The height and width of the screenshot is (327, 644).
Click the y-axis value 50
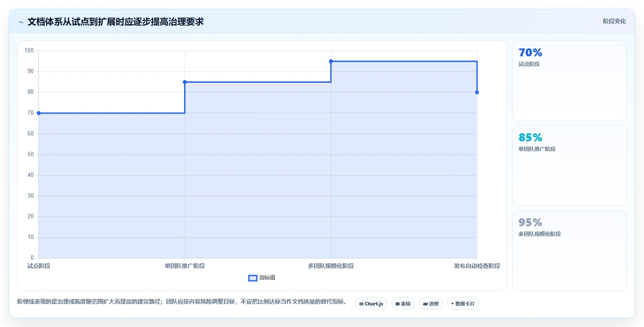tap(31, 154)
